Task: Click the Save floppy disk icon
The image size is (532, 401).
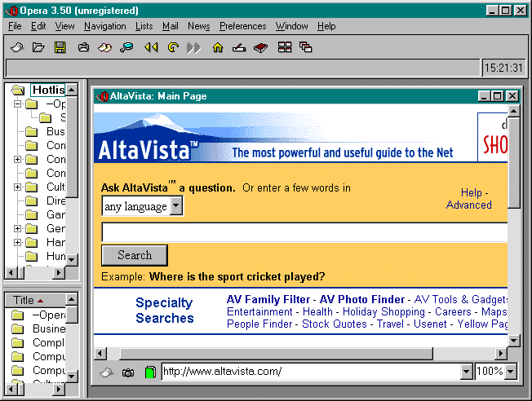Action: 60,47
